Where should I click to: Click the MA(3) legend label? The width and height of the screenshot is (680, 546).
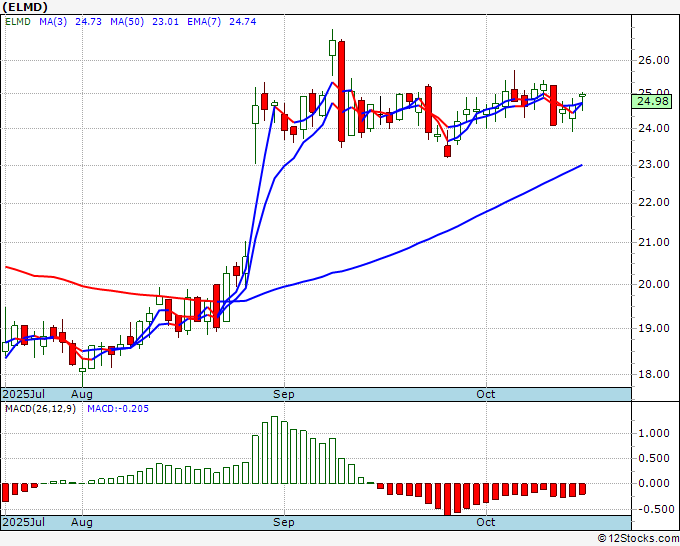[x=53, y=21]
